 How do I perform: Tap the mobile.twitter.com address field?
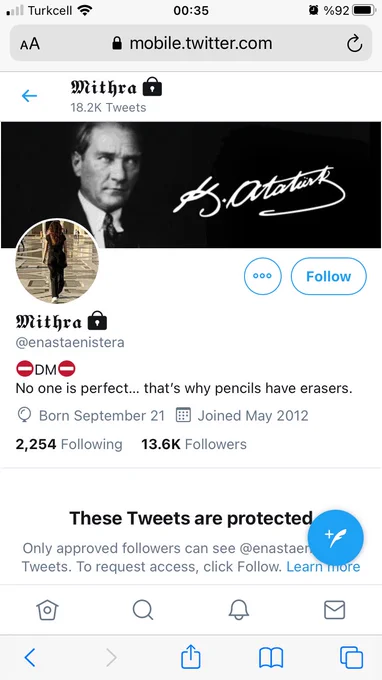click(x=191, y=43)
